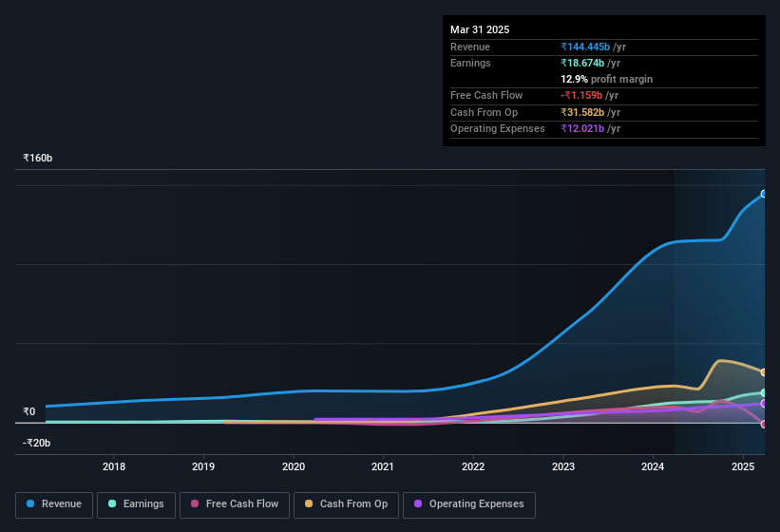This screenshot has width=780, height=532.
Task: Click the Free Cash Flow label in tooltip
Action: [486, 95]
